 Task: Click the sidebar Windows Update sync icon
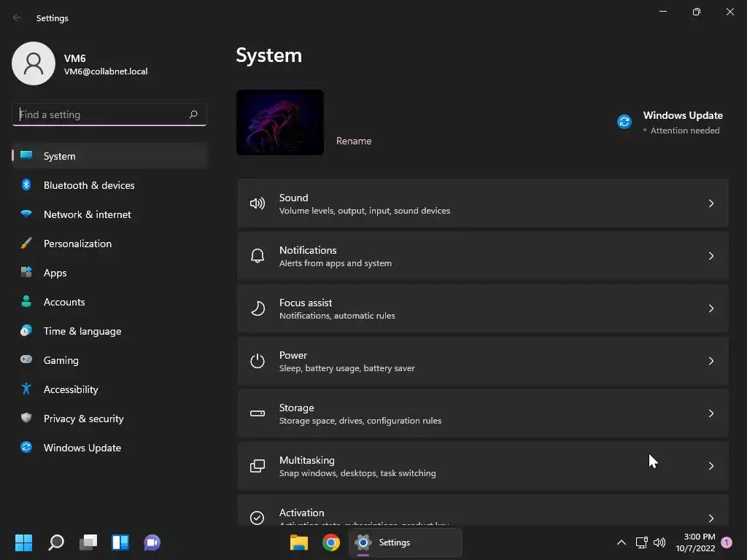coord(26,447)
